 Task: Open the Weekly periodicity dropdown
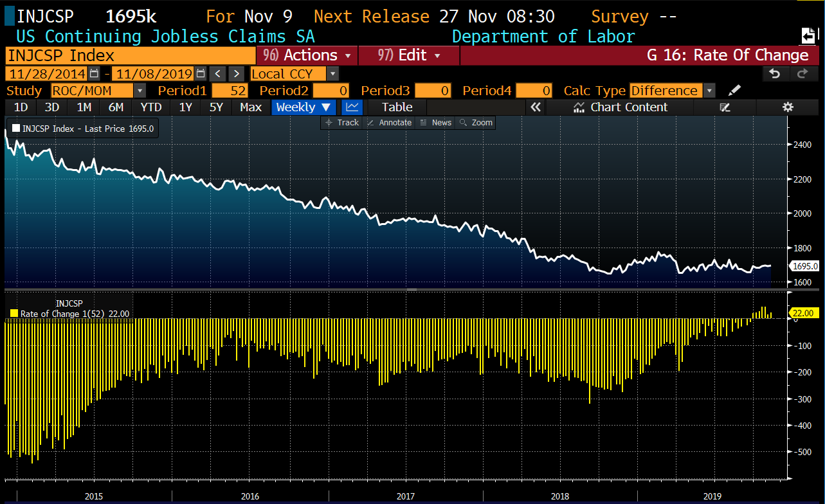[303, 107]
